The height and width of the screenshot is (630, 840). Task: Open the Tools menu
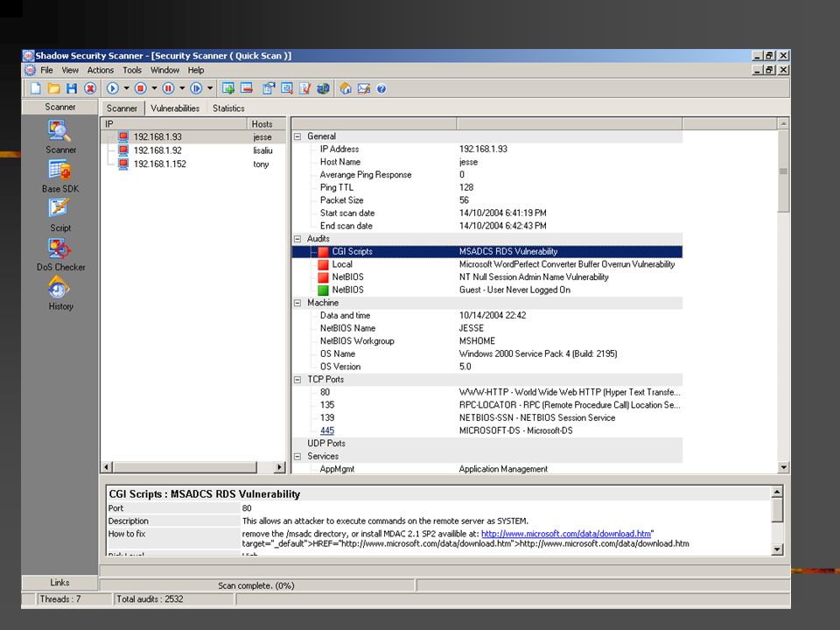click(x=132, y=70)
